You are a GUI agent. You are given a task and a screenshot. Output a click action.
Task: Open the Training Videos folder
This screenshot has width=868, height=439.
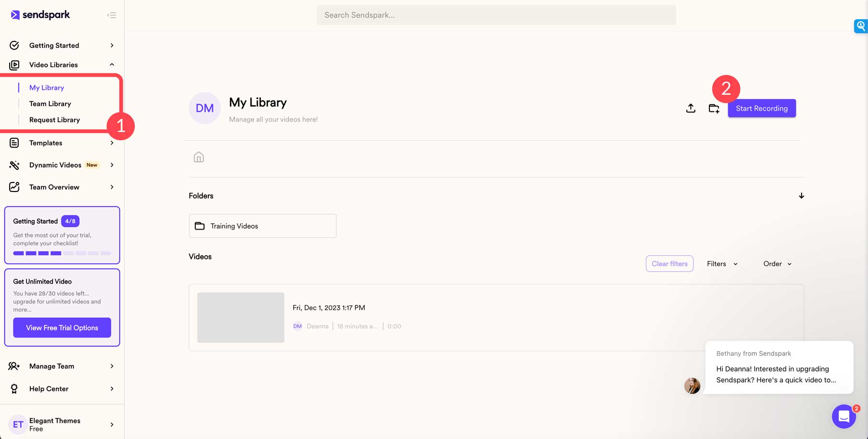[x=262, y=226]
